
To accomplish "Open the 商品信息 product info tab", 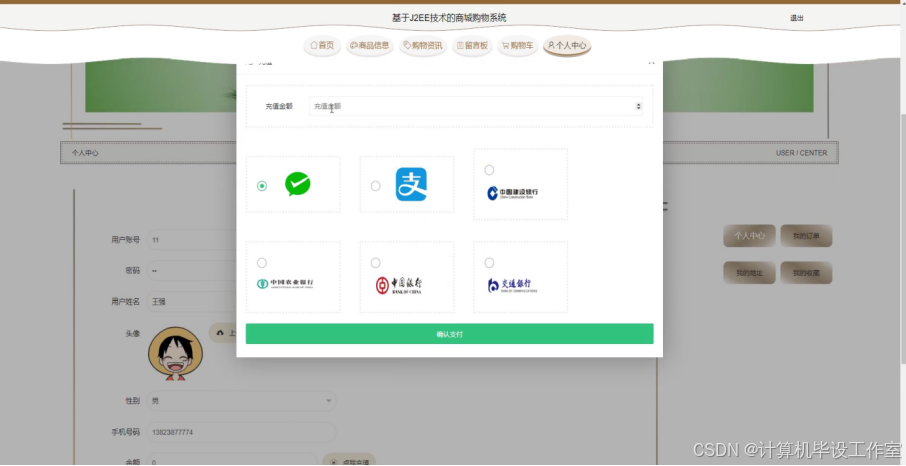I will point(370,45).
